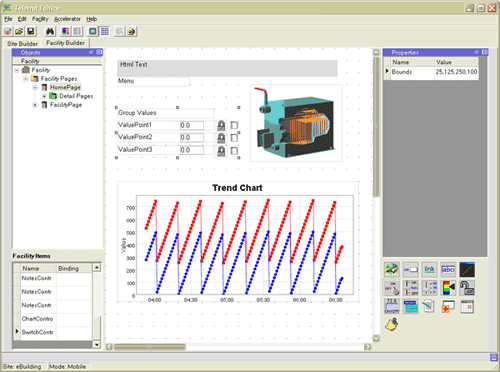500x372 pixels.
Task: Select HomePage in the objects tree
Action: point(65,87)
